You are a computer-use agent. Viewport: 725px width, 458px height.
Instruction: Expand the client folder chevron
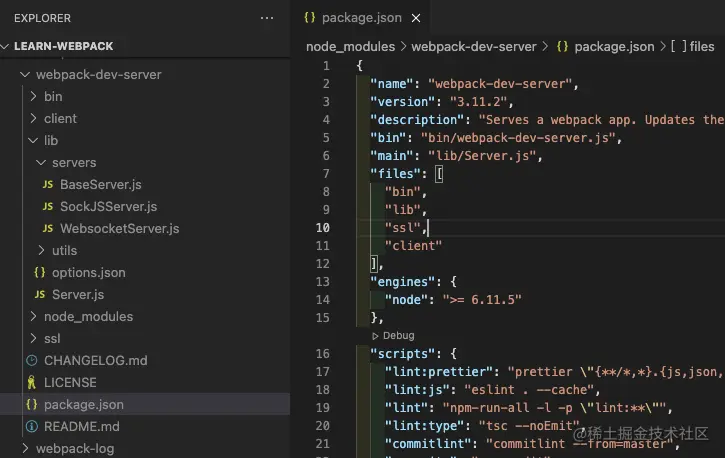click(x=33, y=118)
